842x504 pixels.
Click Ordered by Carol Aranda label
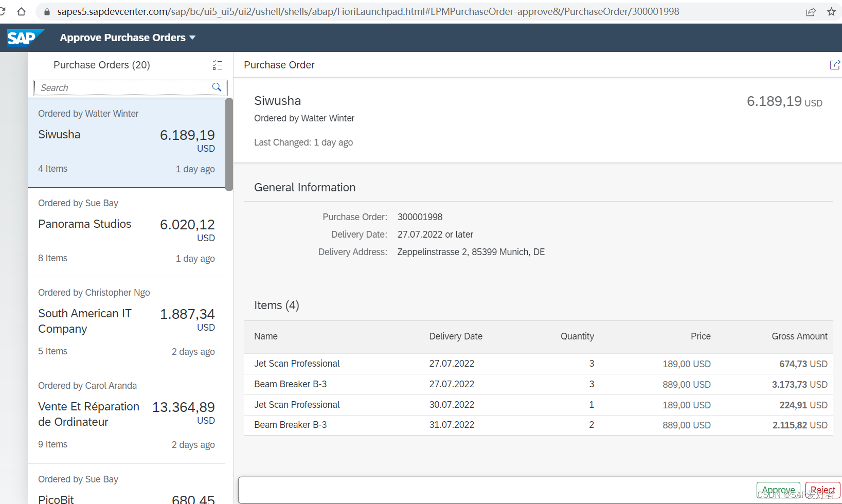(87, 386)
